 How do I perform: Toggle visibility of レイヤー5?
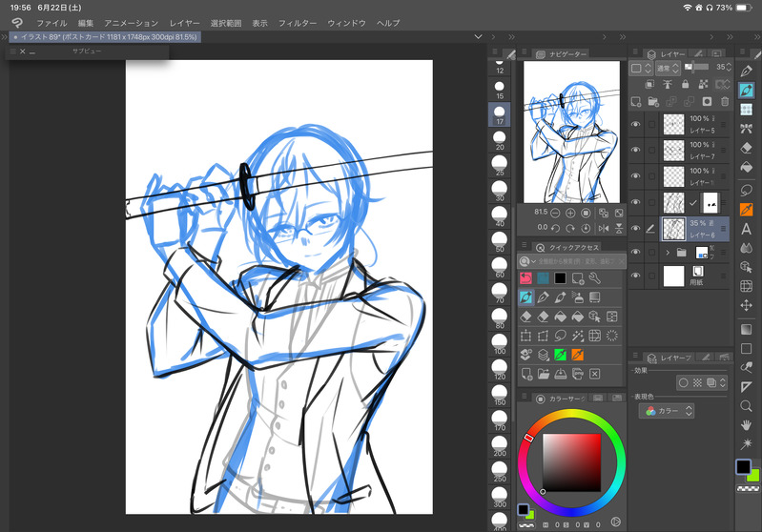[x=635, y=124]
